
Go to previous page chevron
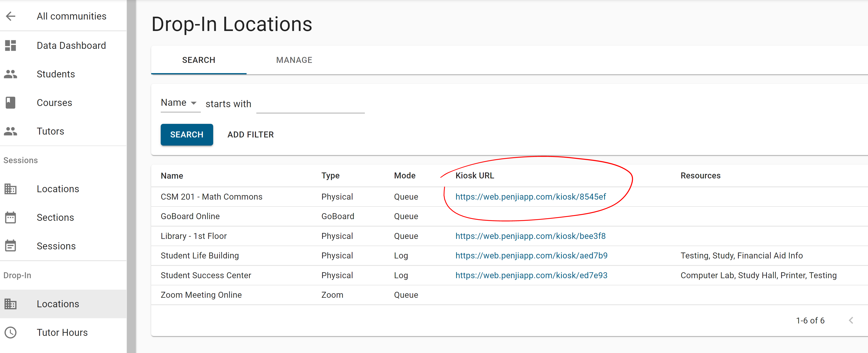tap(851, 320)
